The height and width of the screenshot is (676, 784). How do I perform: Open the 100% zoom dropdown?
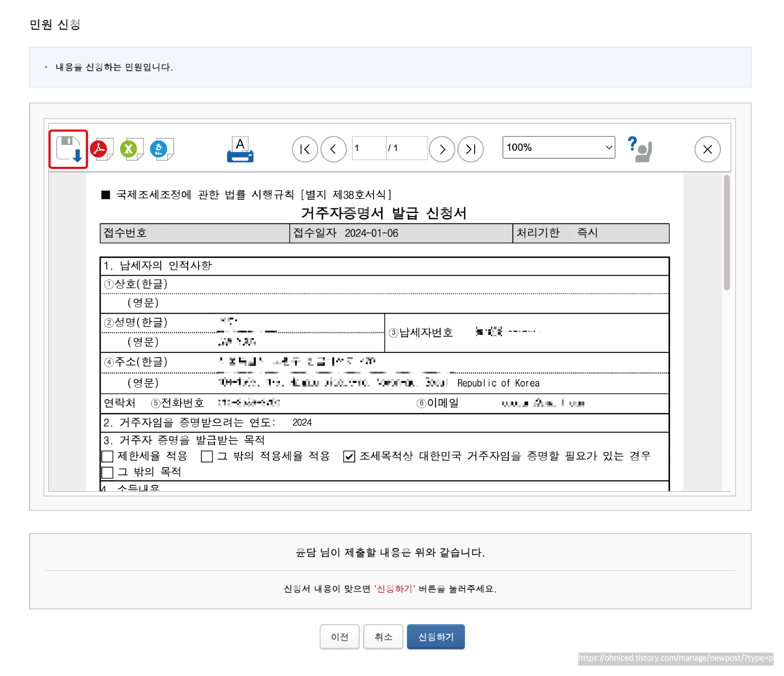coord(558,148)
